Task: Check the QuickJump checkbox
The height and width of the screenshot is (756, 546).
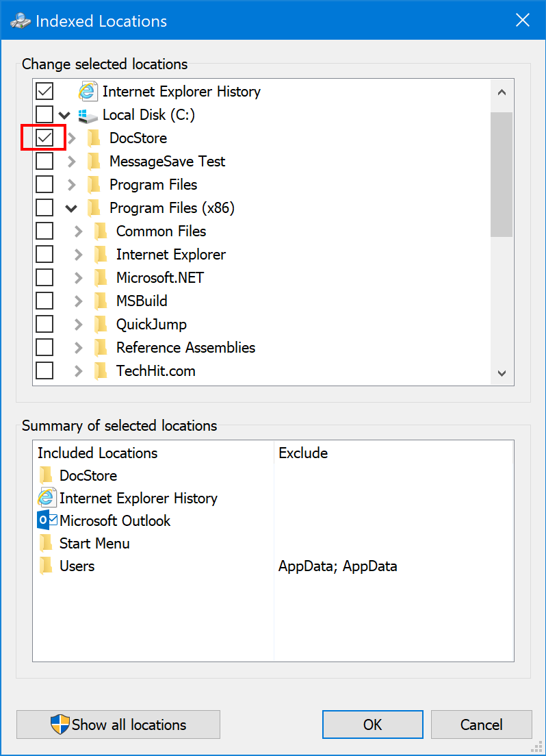Action: [x=44, y=324]
